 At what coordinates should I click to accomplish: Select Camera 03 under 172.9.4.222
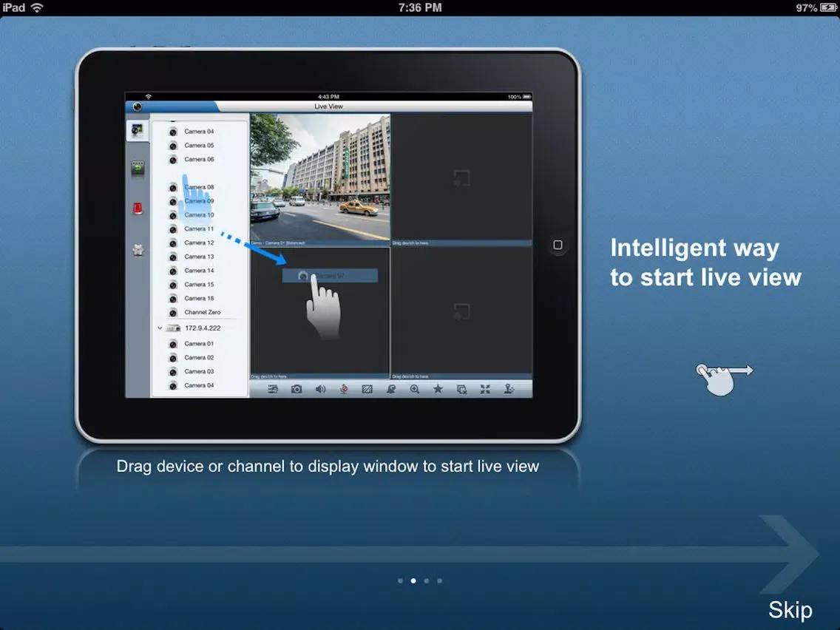tap(200, 371)
